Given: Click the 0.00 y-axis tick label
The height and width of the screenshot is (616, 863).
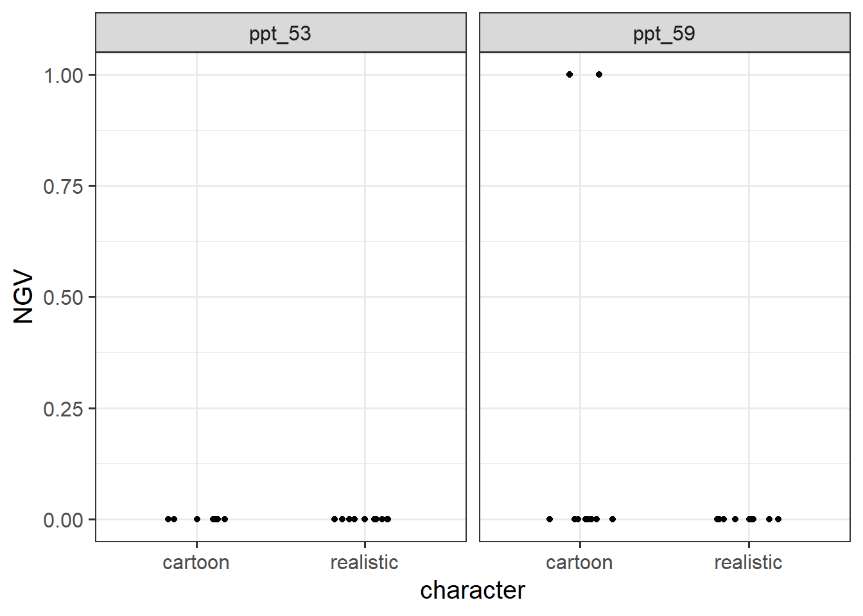Looking at the screenshot, I should [63, 520].
